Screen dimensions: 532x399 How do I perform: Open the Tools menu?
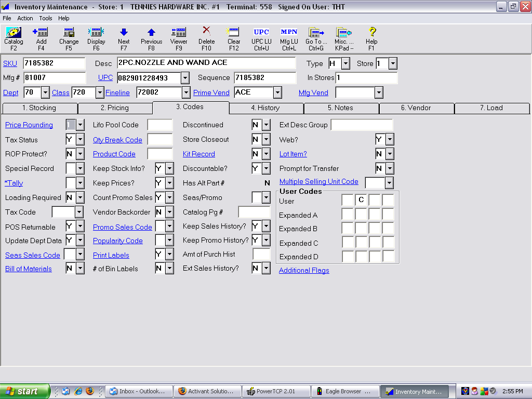(46, 18)
